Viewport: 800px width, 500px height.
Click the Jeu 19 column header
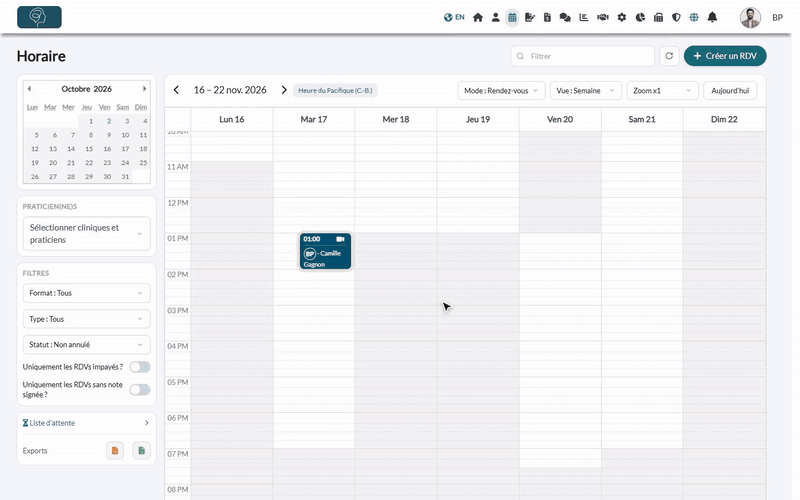point(478,119)
